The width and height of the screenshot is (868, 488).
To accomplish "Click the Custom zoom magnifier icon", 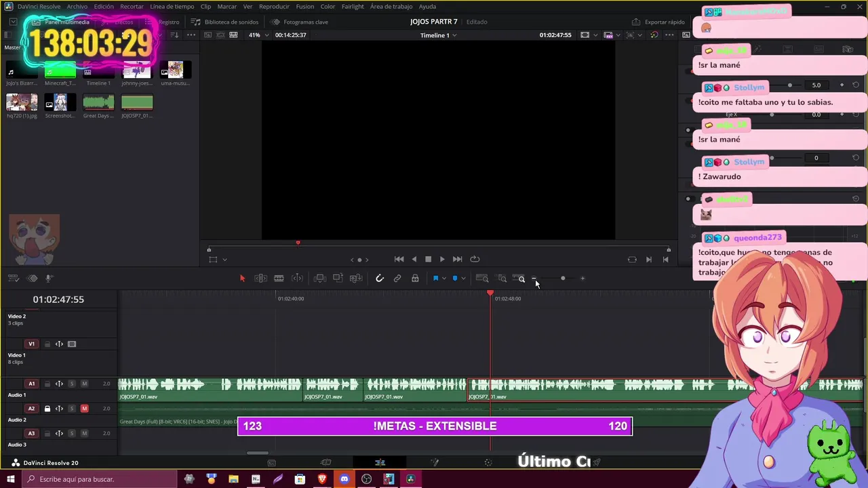I will (519, 279).
